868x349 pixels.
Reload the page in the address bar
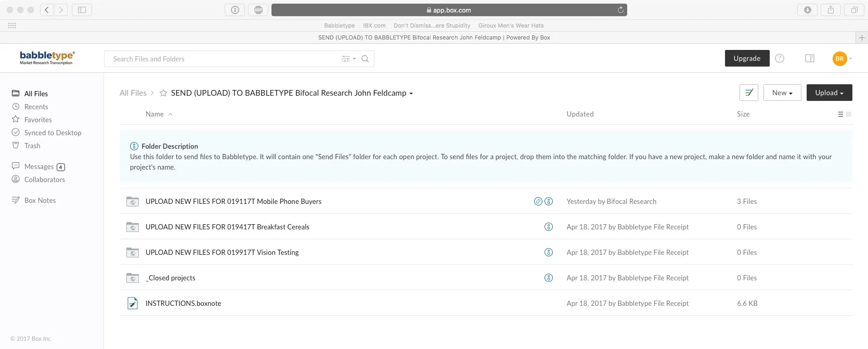(620, 10)
